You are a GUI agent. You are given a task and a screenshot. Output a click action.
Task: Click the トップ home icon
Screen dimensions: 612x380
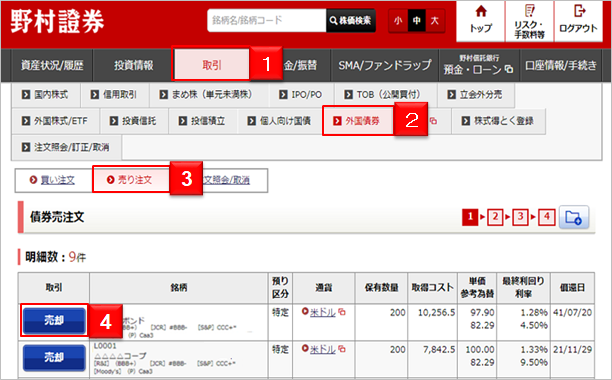(x=480, y=21)
